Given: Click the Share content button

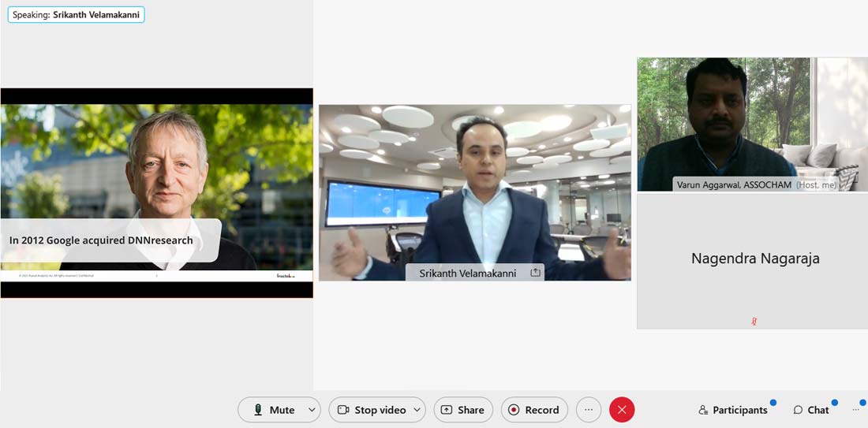Looking at the screenshot, I should coord(463,410).
